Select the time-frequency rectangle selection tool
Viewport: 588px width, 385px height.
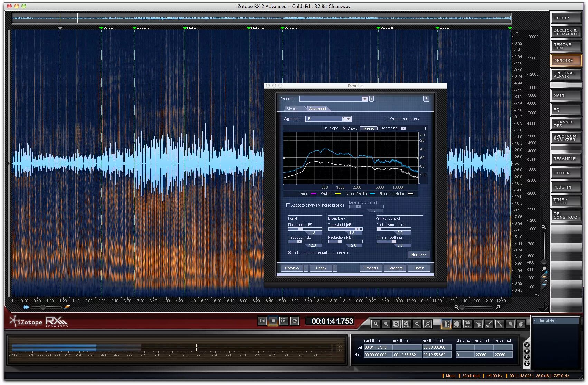457,324
